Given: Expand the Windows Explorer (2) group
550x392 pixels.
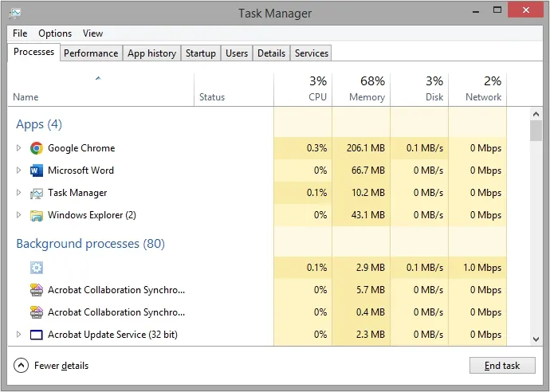Looking at the screenshot, I should coord(18,215).
